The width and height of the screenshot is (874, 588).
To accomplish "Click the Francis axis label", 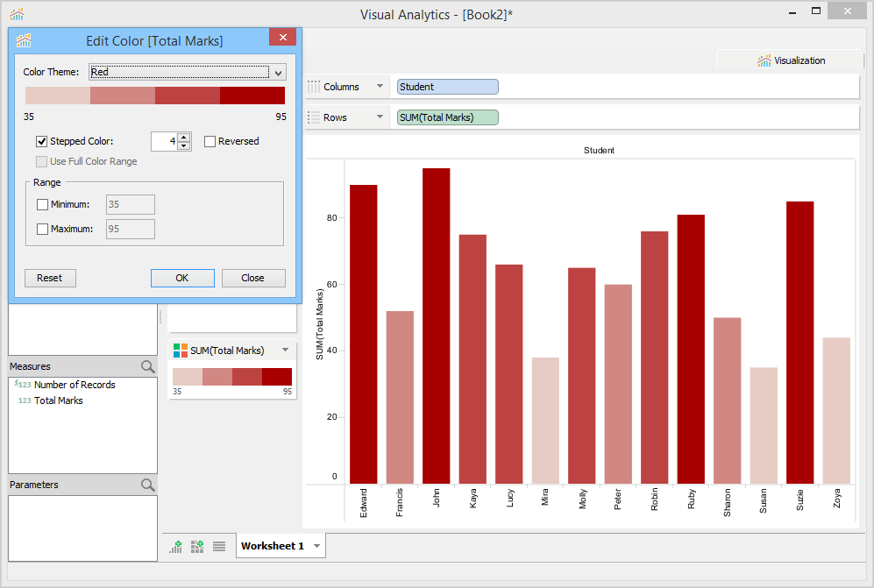I will (x=400, y=503).
